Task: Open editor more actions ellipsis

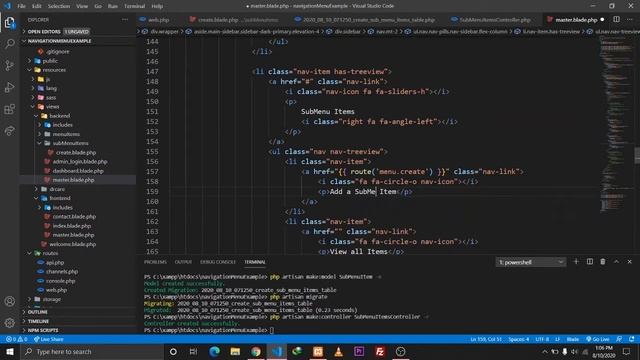Action: click(x=630, y=19)
